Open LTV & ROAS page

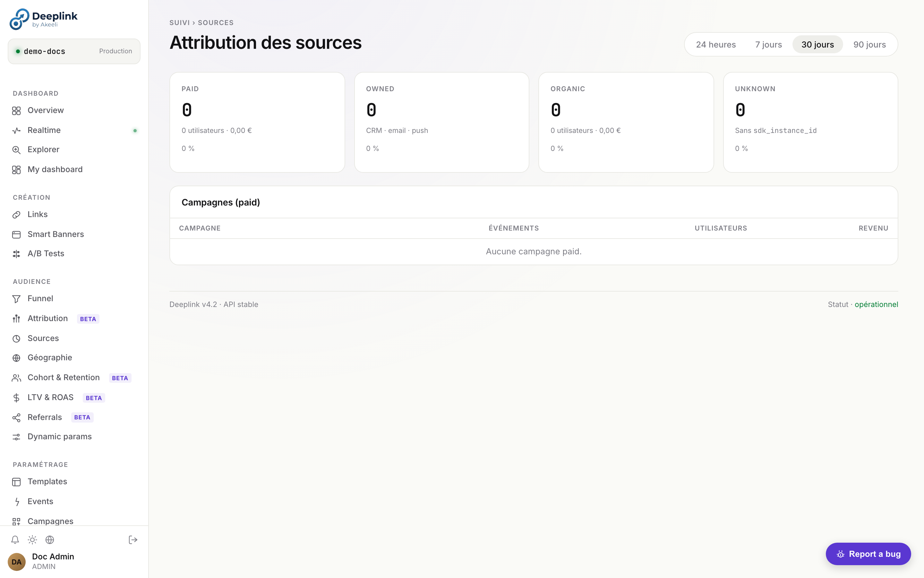click(74, 398)
